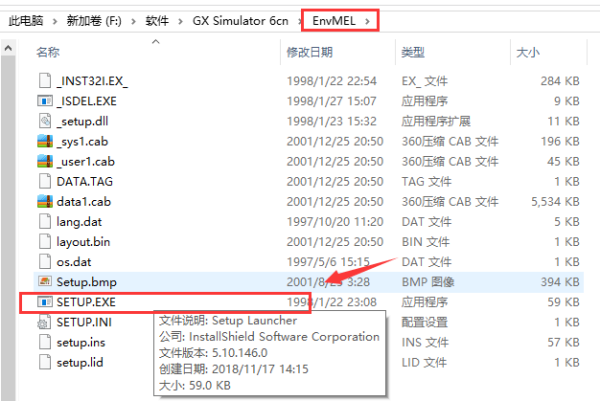This screenshot has width=600, height=401.
Task: Click the 配置设置 type cell
Action: coord(424,322)
